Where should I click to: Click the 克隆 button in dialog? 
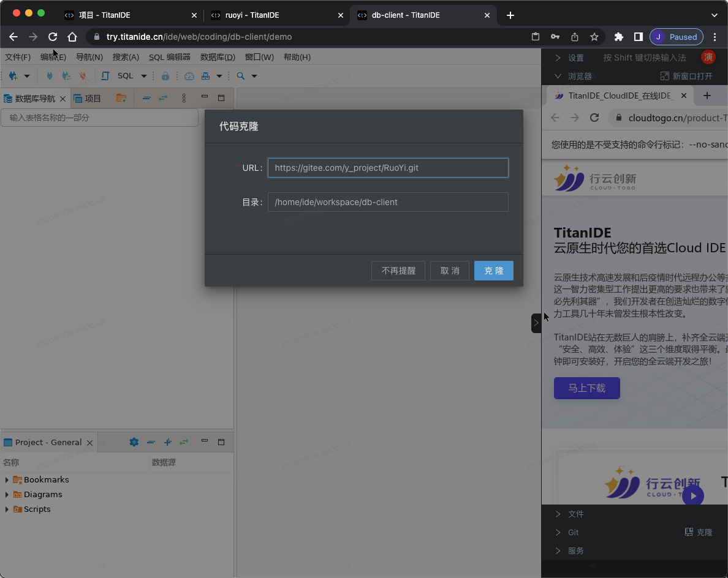[x=493, y=271]
